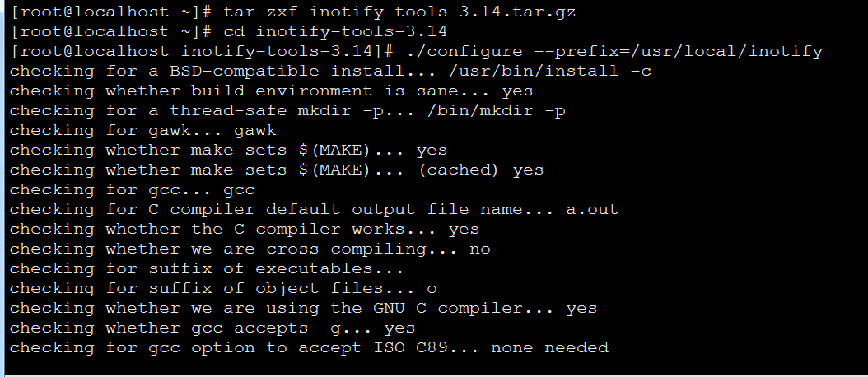The width and height of the screenshot is (868, 377).
Task: Click the build environment is sane line
Action: click(271, 91)
